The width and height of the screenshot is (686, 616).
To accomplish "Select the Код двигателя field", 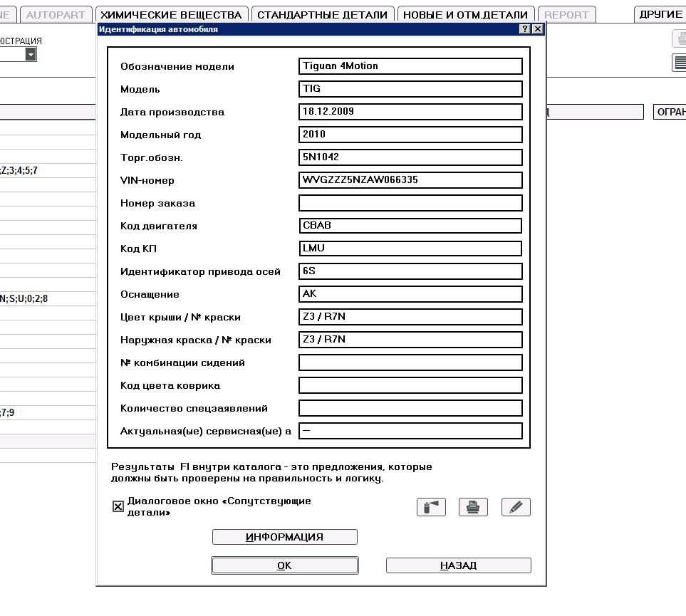I will [x=410, y=226].
